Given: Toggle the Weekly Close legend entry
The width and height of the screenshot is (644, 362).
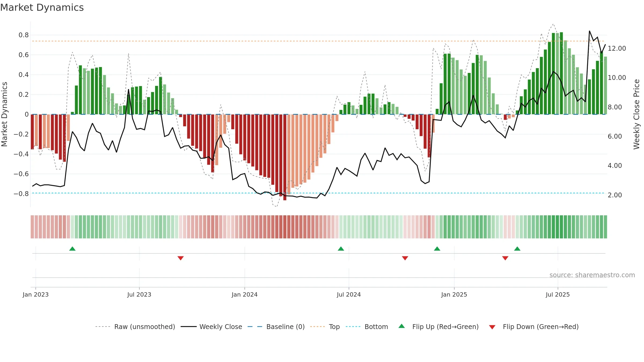Looking at the screenshot, I should [x=211, y=327].
